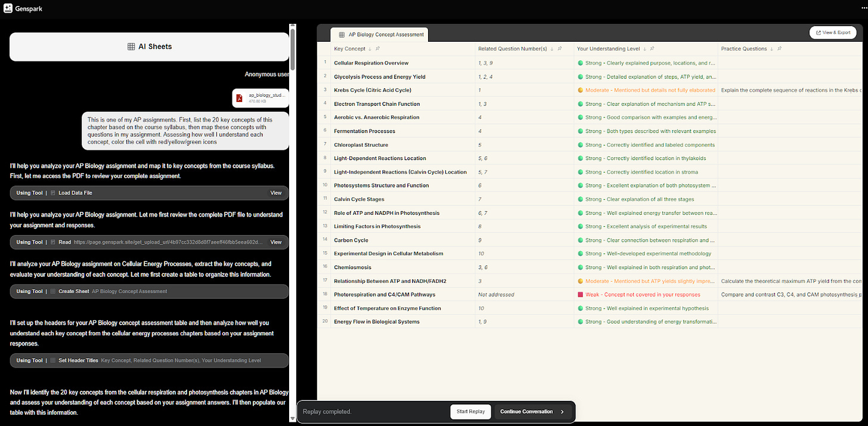Click the Create Sheet tool icon

(54, 291)
